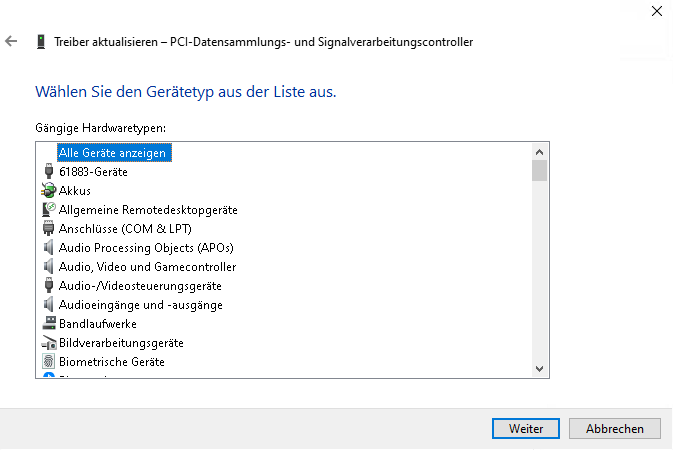The width and height of the screenshot is (673, 450).
Task: Click the Akkus battery icon
Action: click(x=49, y=190)
